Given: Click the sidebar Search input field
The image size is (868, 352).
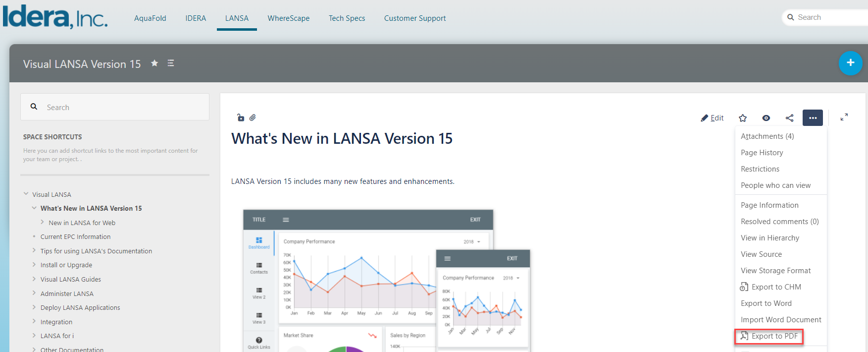Looking at the screenshot, I should (x=115, y=107).
